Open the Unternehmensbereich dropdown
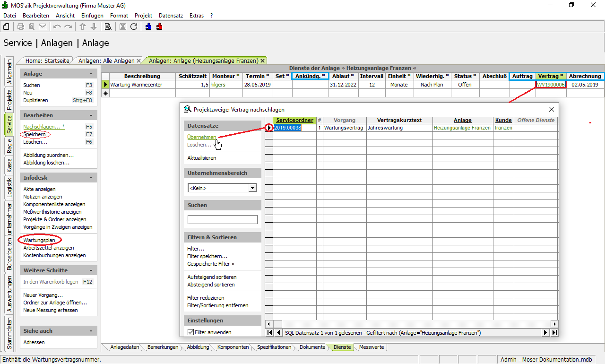Screen dimensions: 605x364 tap(252, 188)
